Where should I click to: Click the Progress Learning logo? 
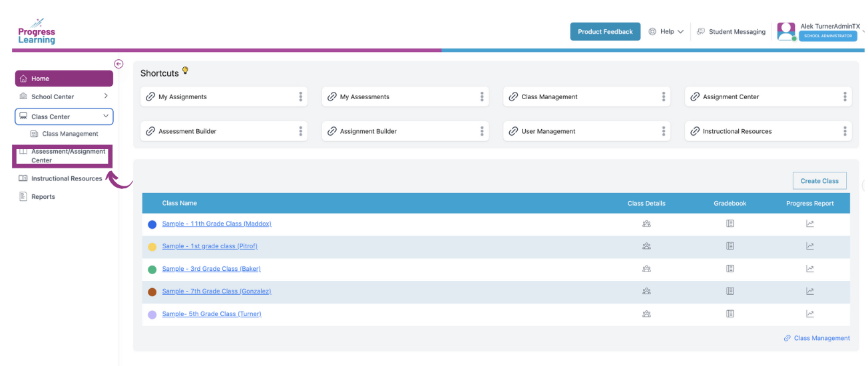click(37, 31)
